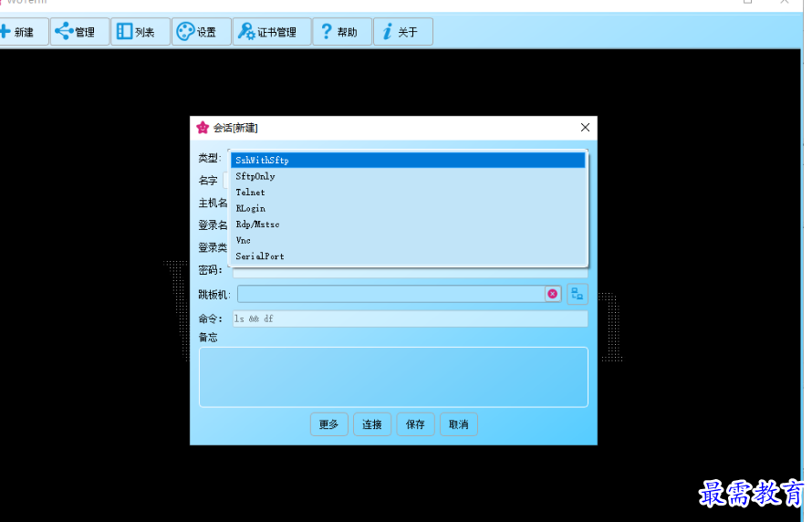Viewport: 812px width, 522px height.
Task: Click the 新建 (New) toolbar button
Action: (x=23, y=32)
